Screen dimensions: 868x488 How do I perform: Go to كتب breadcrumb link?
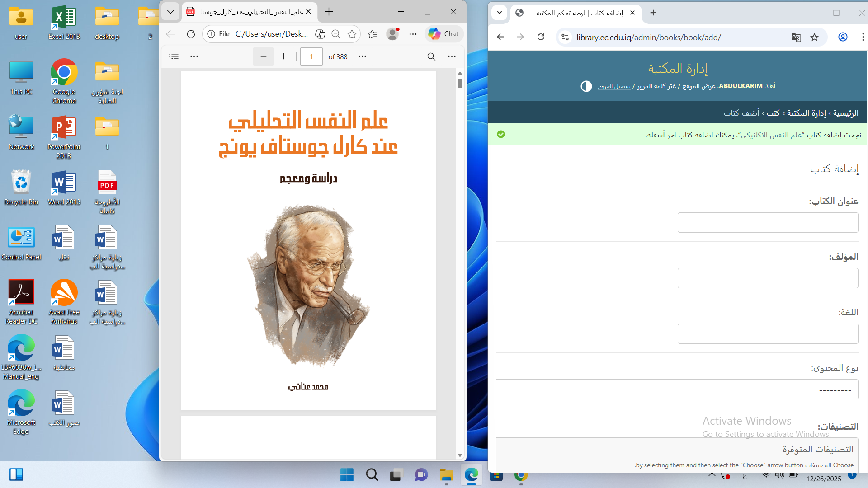click(773, 113)
